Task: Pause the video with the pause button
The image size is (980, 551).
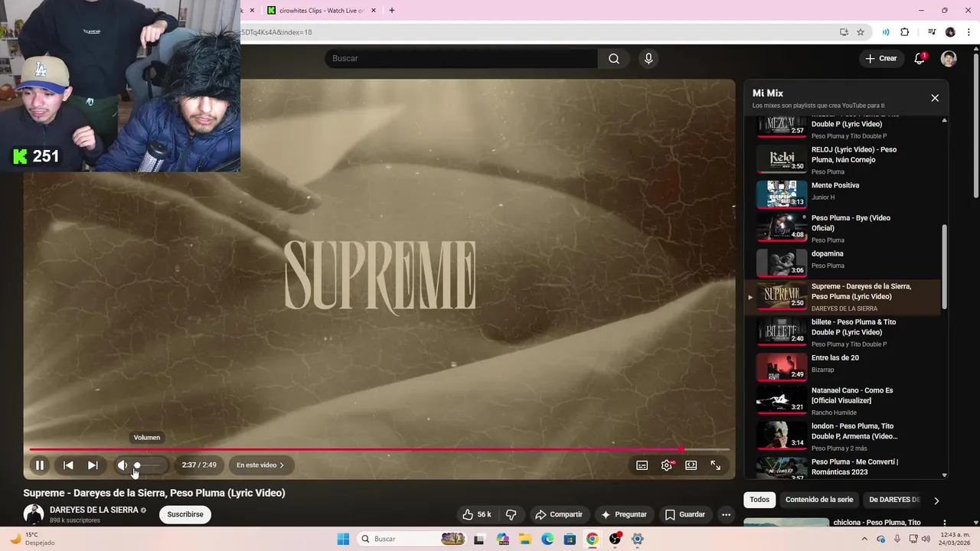Action: (40, 465)
